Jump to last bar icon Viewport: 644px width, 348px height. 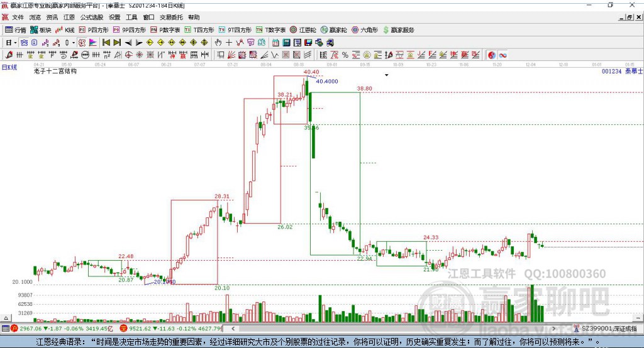[117, 43]
